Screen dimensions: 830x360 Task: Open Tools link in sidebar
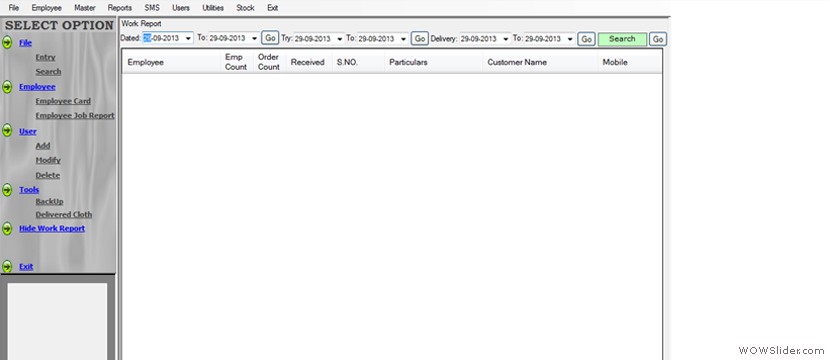pos(29,190)
